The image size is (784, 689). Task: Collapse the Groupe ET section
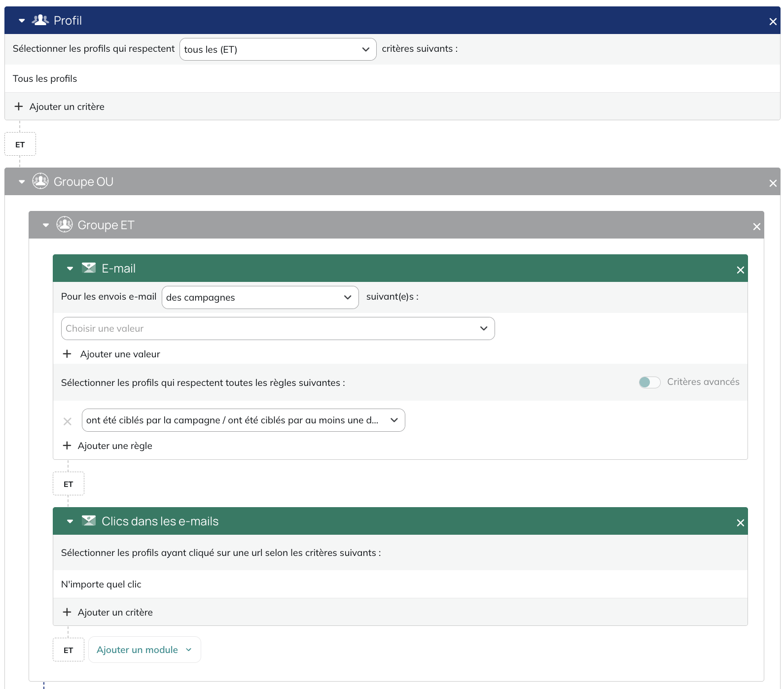[46, 225]
